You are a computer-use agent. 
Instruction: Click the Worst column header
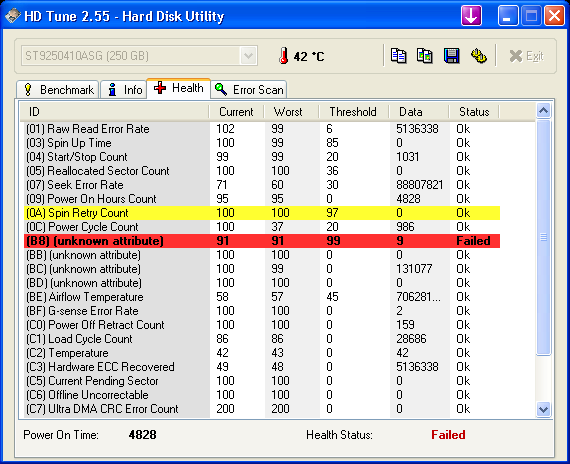pyautogui.click(x=291, y=112)
